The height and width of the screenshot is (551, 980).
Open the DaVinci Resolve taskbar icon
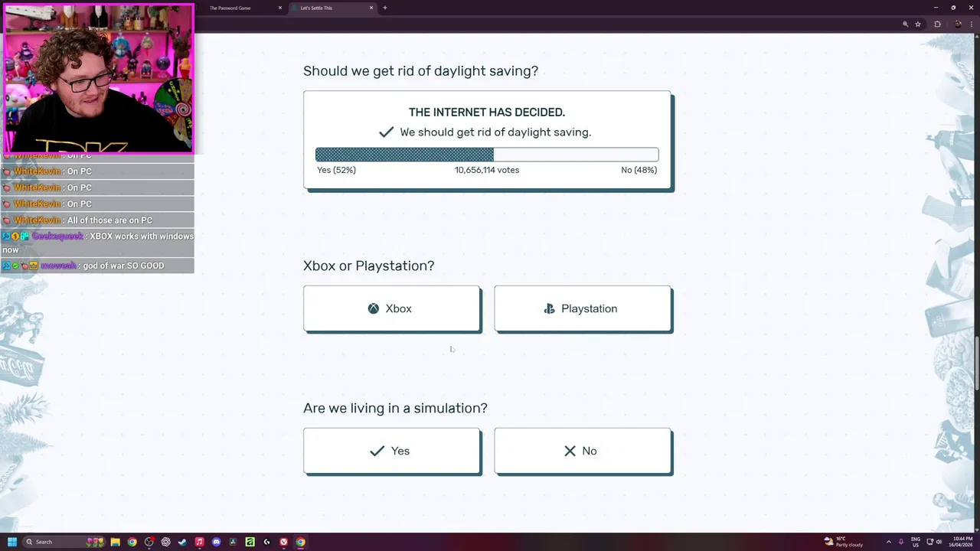(233, 542)
